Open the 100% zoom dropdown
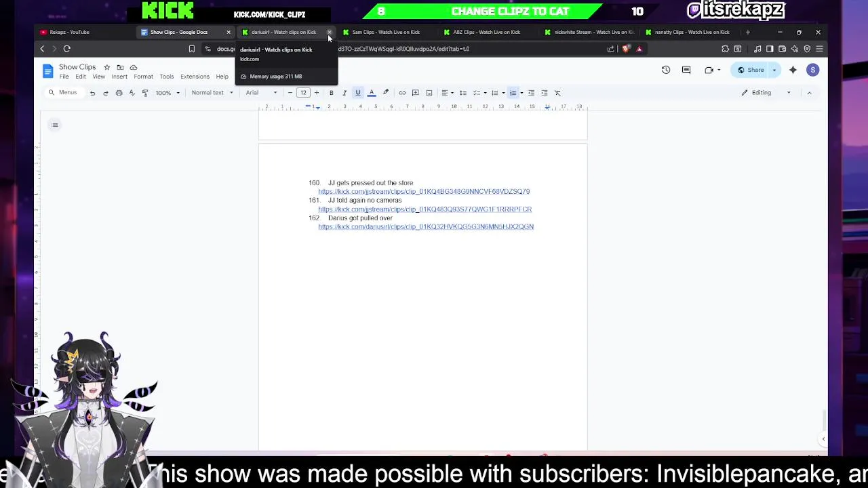Viewport: 868px width, 488px height. [x=167, y=93]
